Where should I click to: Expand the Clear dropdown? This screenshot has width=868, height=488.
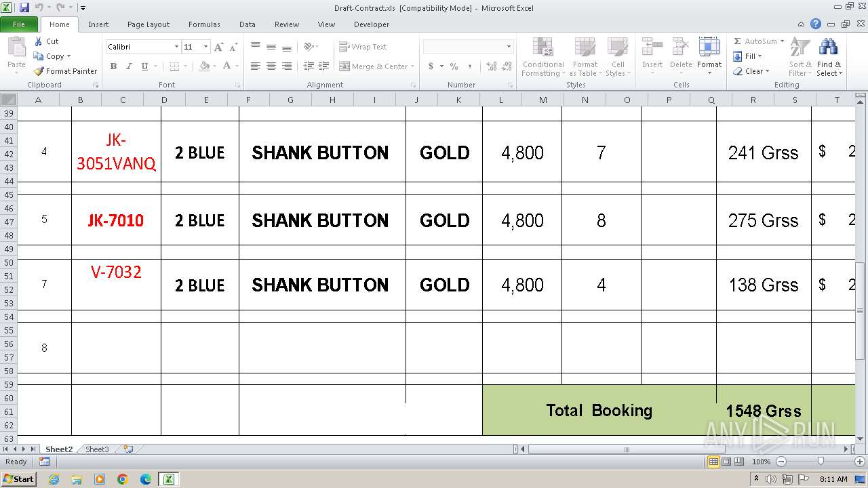coord(767,71)
